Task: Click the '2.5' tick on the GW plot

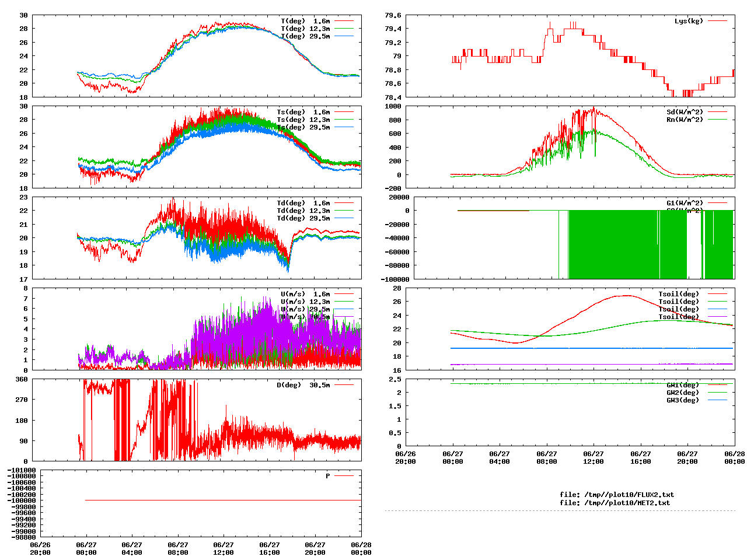Action: tap(395, 379)
